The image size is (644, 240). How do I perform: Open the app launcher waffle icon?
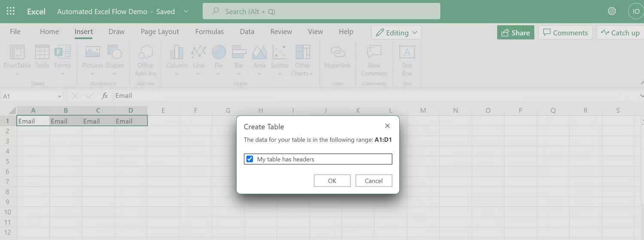[x=11, y=11]
